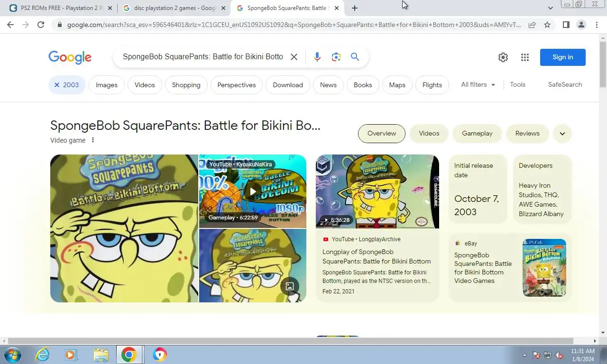
Task: Open the PS4 Rehydrated cover thumbnail
Action: (x=544, y=268)
